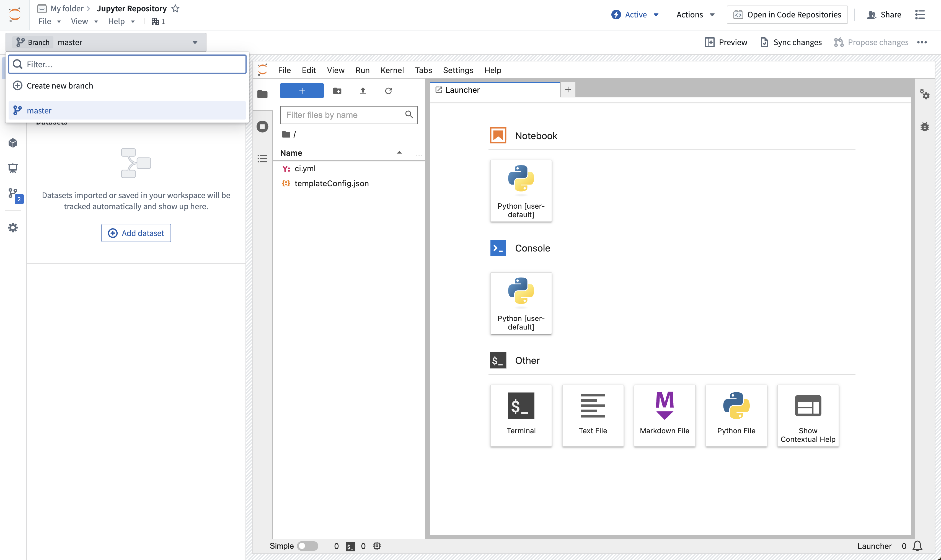
Task: Click the kernel chip icon in status bar
Action: click(x=377, y=546)
